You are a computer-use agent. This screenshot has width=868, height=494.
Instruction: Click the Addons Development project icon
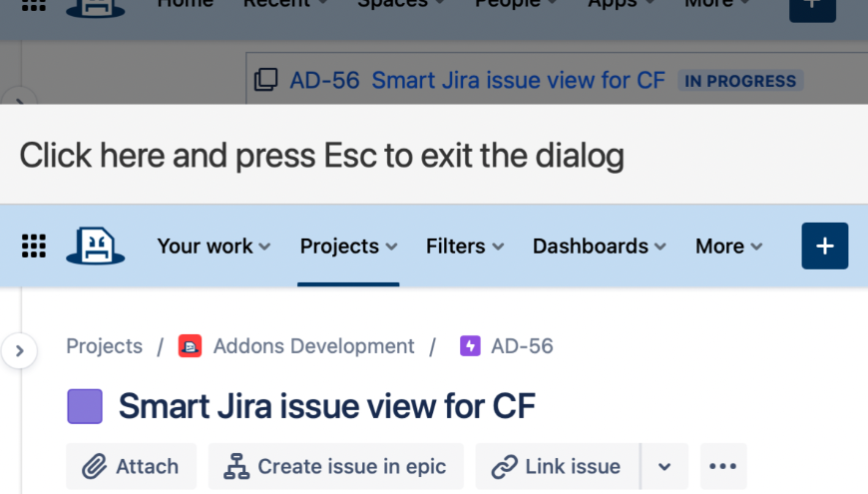[190, 346]
